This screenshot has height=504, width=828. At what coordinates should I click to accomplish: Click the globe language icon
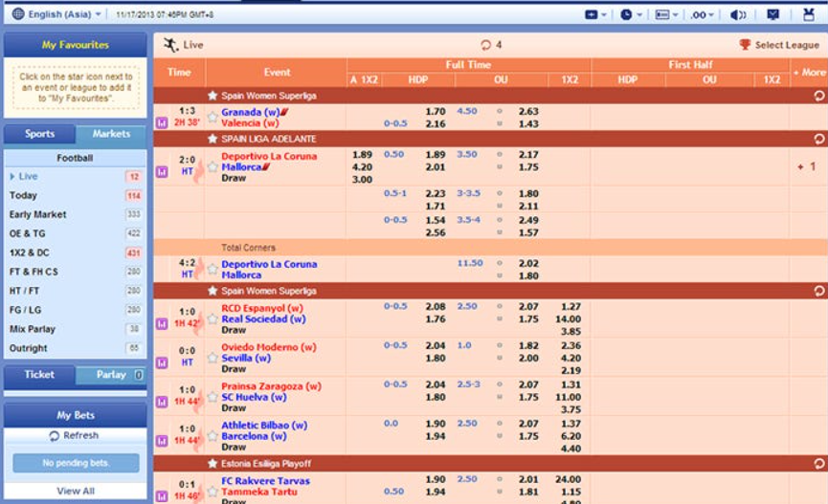coord(18,14)
